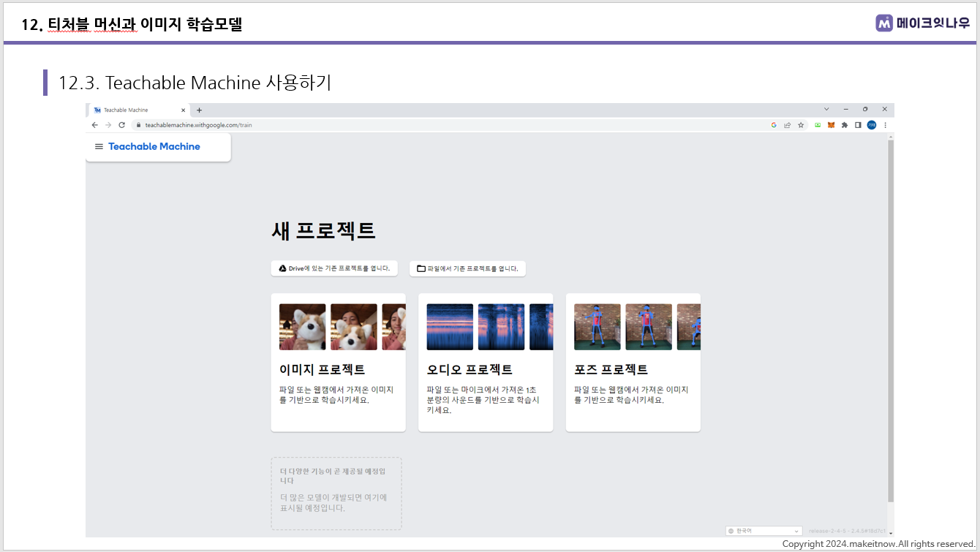Image resolution: width=980 pixels, height=552 pixels.
Task: Click the release version text by the language dropdown
Action: [x=847, y=531]
